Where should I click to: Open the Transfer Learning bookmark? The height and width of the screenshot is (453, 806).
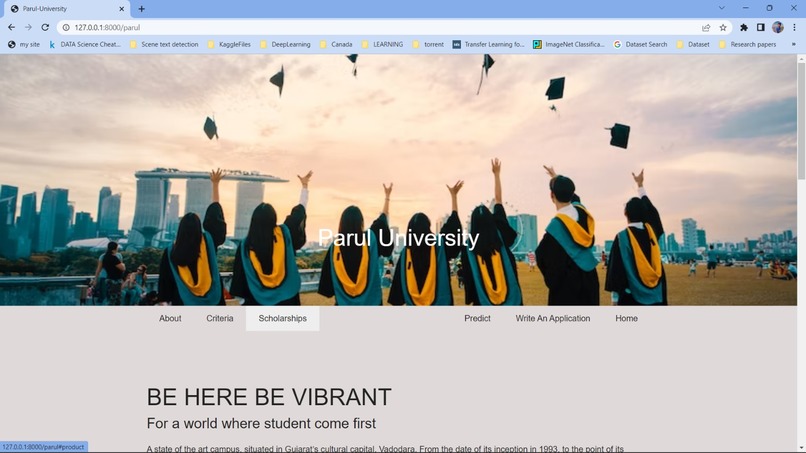488,45
